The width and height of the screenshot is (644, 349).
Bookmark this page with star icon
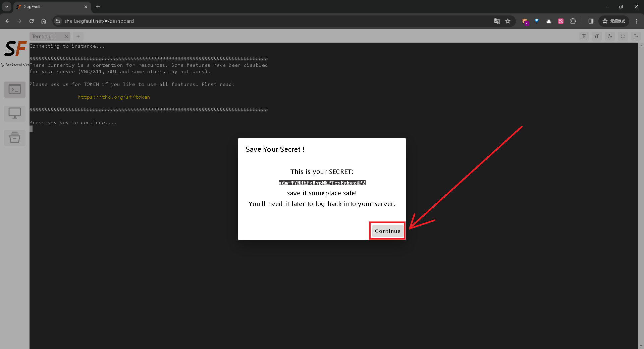(x=508, y=21)
